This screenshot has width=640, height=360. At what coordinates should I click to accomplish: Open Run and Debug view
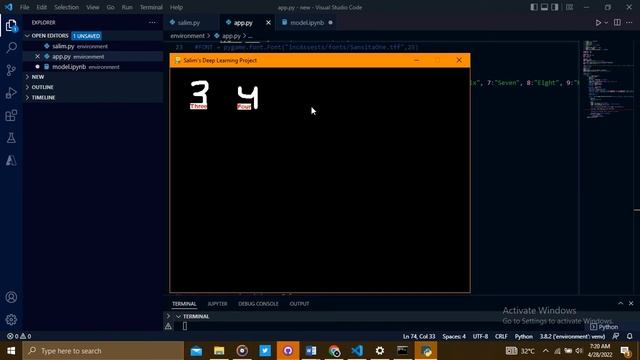(11, 93)
